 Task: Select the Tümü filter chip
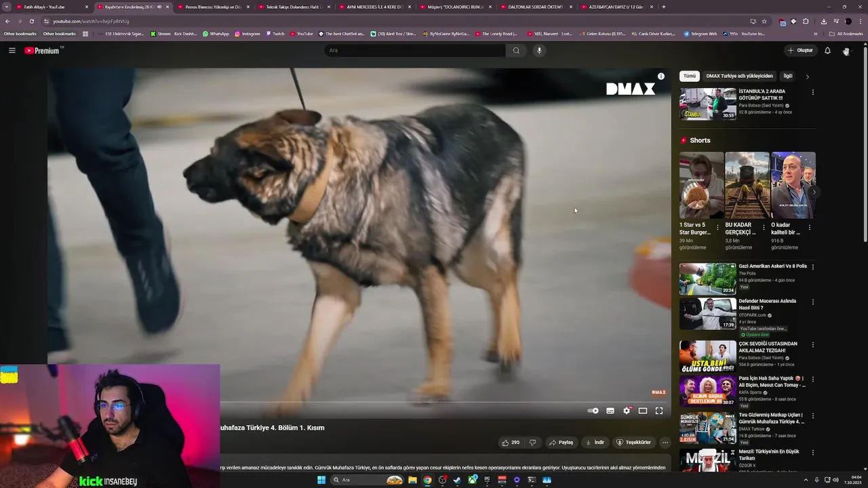point(689,76)
